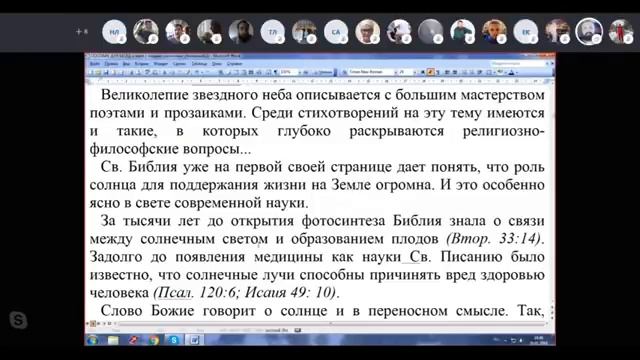The height and width of the screenshot is (360, 640).
Task: Click the Чтение reading mode button
Action: tap(324, 72)
